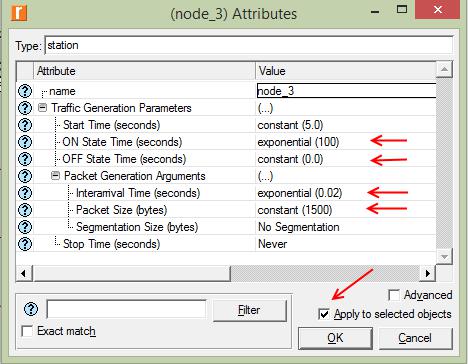Viewport: 468px width, 364px height.
Task: Click the Cancel button
Action: (415, 338)
